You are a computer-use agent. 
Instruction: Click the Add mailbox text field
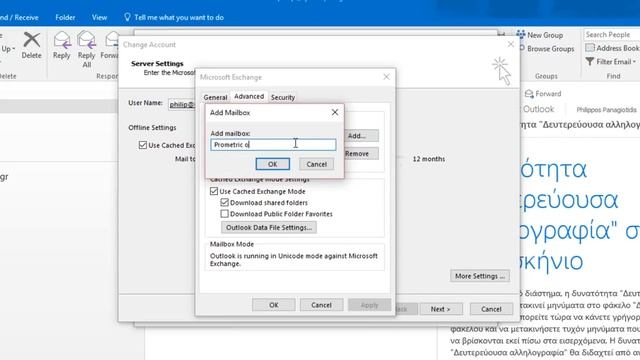(x=273, y=144)
